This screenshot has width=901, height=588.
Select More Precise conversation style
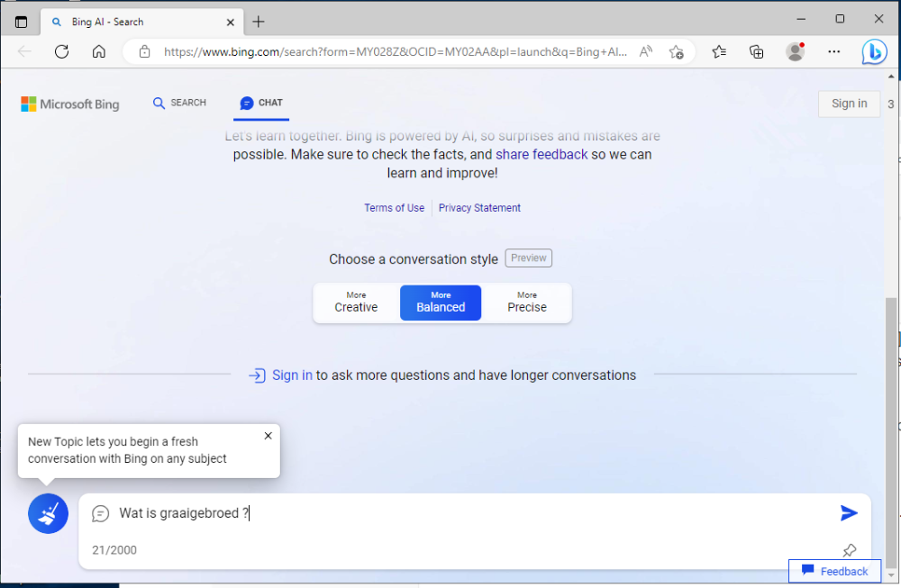[x=527, y=303]
